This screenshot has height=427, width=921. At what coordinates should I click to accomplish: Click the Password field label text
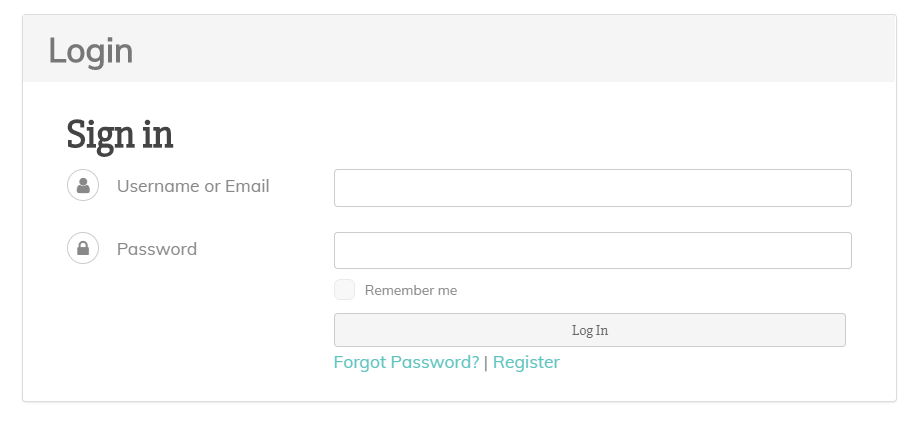coord(157,249)
